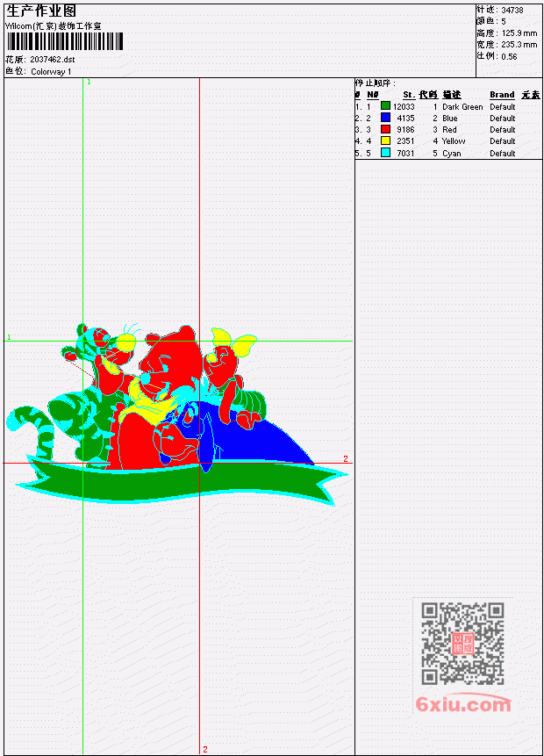
Task: Click the Red color swatch in stop list
Action: [x=385, y=129]
